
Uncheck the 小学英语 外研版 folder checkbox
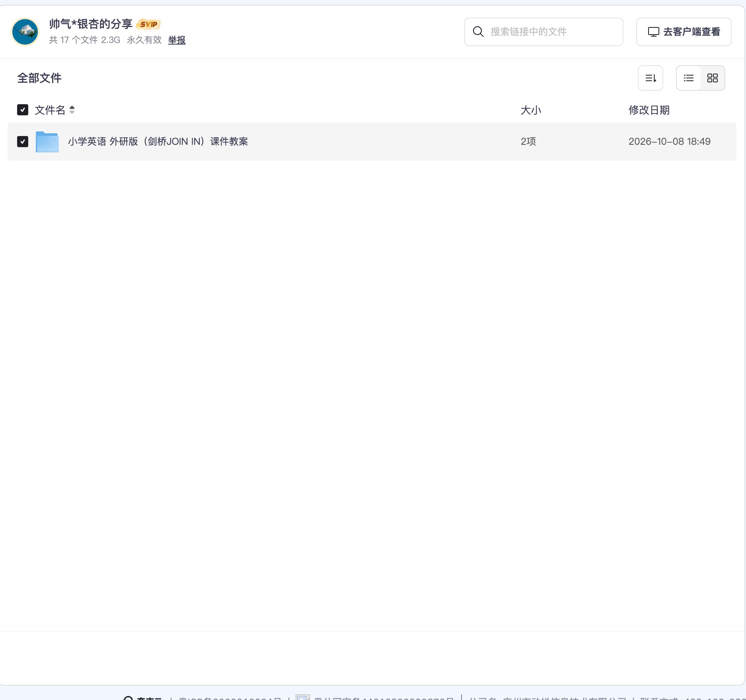[x=23, y=142]
